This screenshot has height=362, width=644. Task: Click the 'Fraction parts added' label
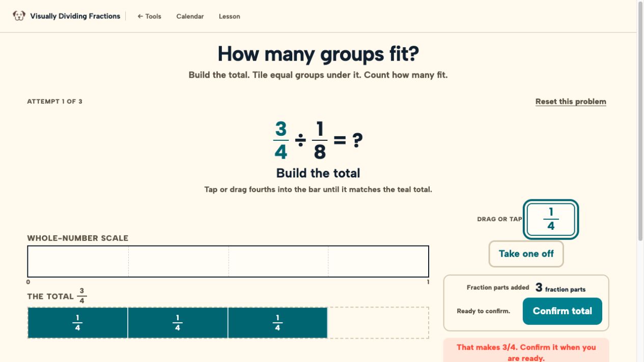[x=498, y=288]
